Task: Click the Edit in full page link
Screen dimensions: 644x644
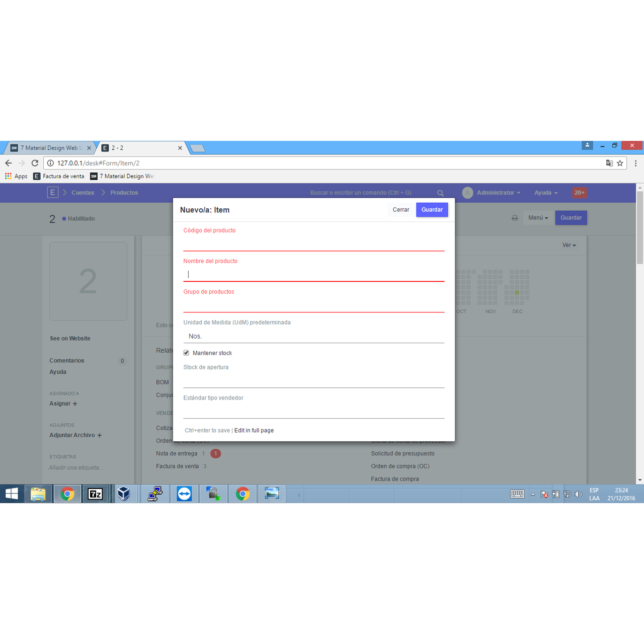Action: click(x=254, y=431)
